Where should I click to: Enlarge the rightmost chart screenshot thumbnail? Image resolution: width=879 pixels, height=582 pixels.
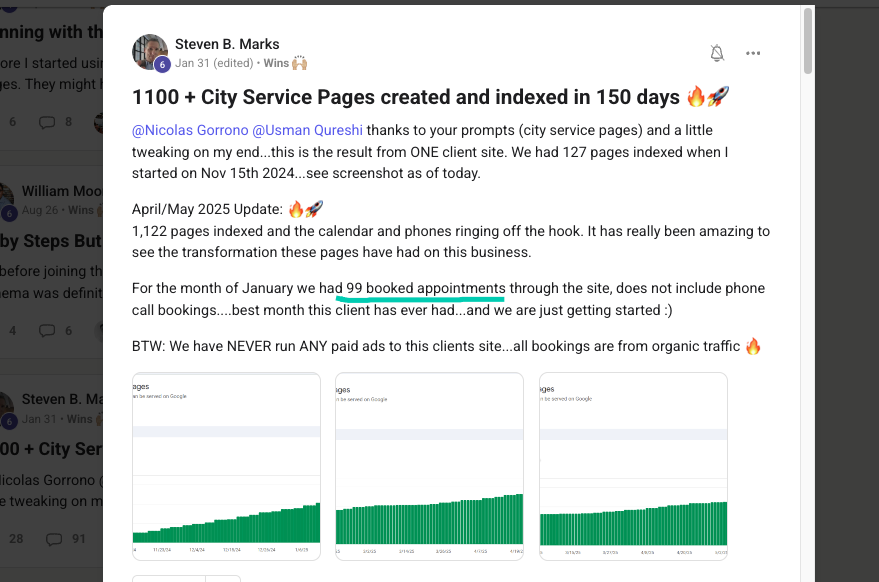(633, 465)
